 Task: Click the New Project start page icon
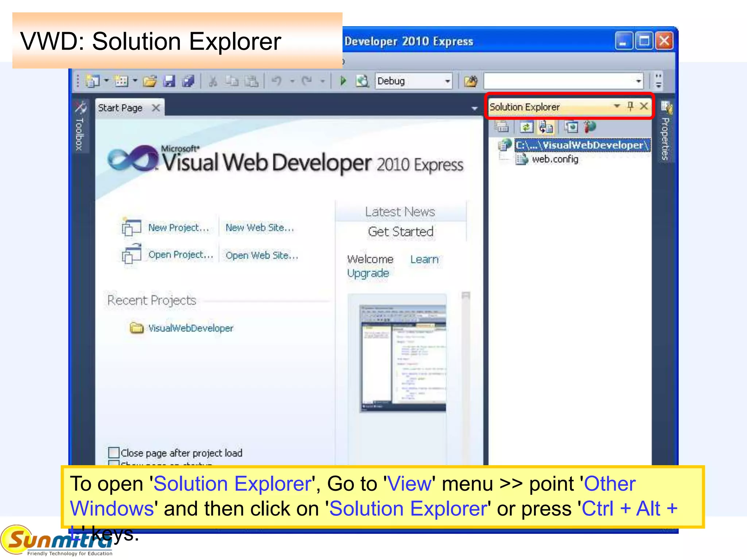coord(131,227)
